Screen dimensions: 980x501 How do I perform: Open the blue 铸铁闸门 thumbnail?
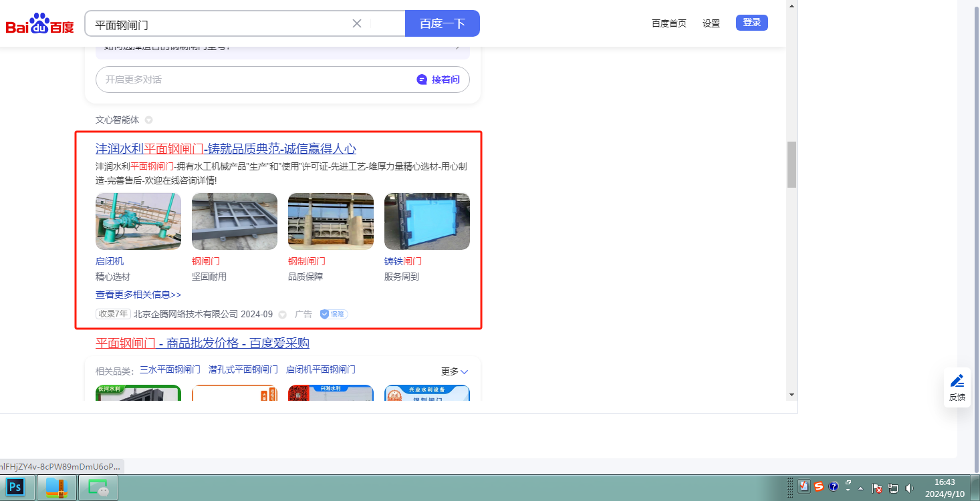(427, 221)
